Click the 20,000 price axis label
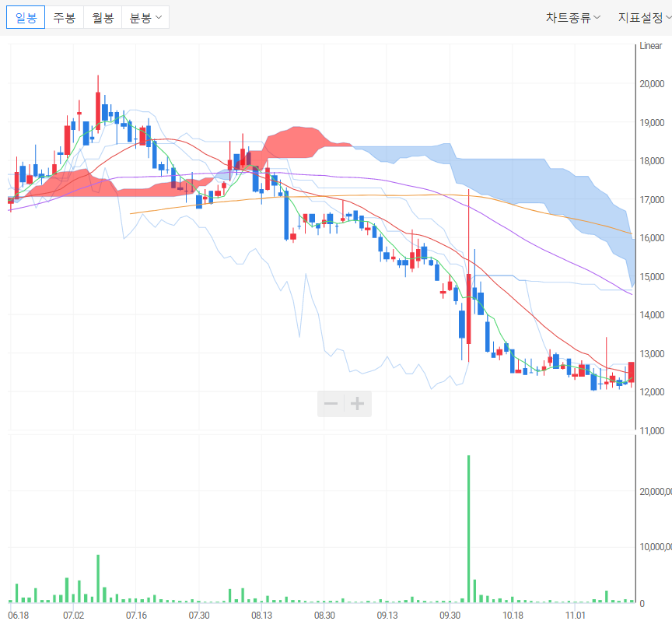The height and width of the screenshot is (628, 672). coord(652,83)
